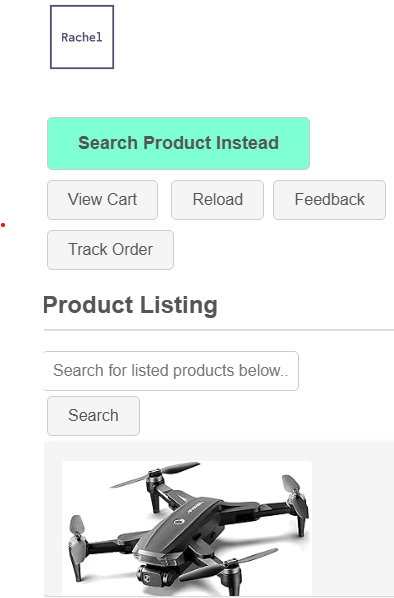
Task: Click the small red dot at left edge
Action: (x=3, y=225)
